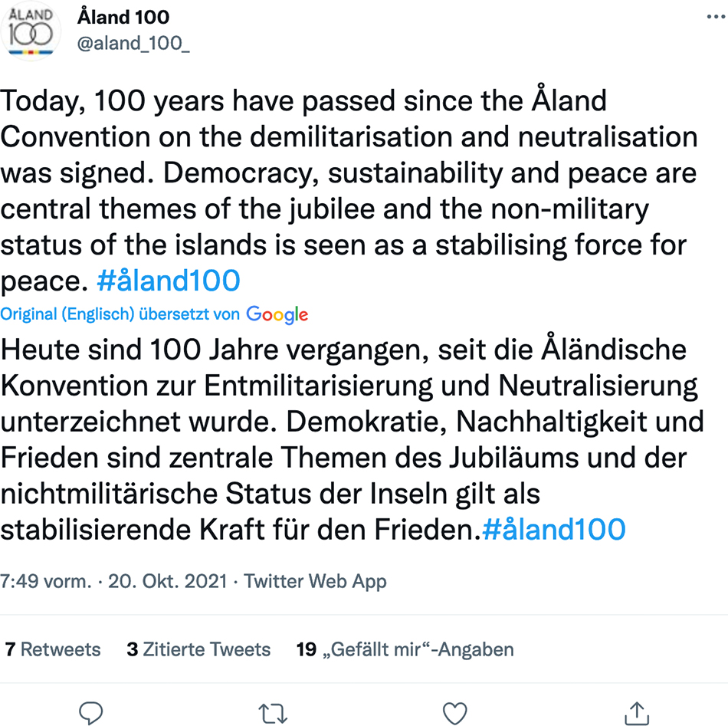This screenshot has height=726, width=728.
Task: Click the reply speech bubble icon
Action: pos(90,713)
